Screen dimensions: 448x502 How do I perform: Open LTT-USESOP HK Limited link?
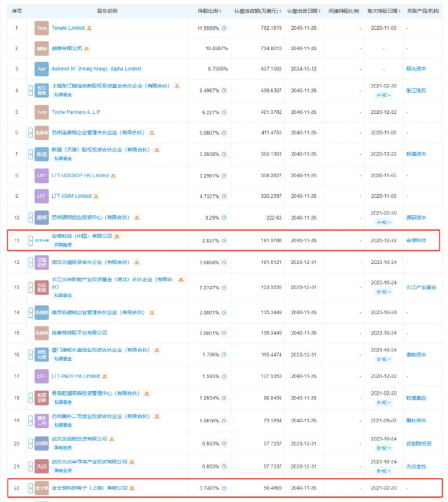80,176
